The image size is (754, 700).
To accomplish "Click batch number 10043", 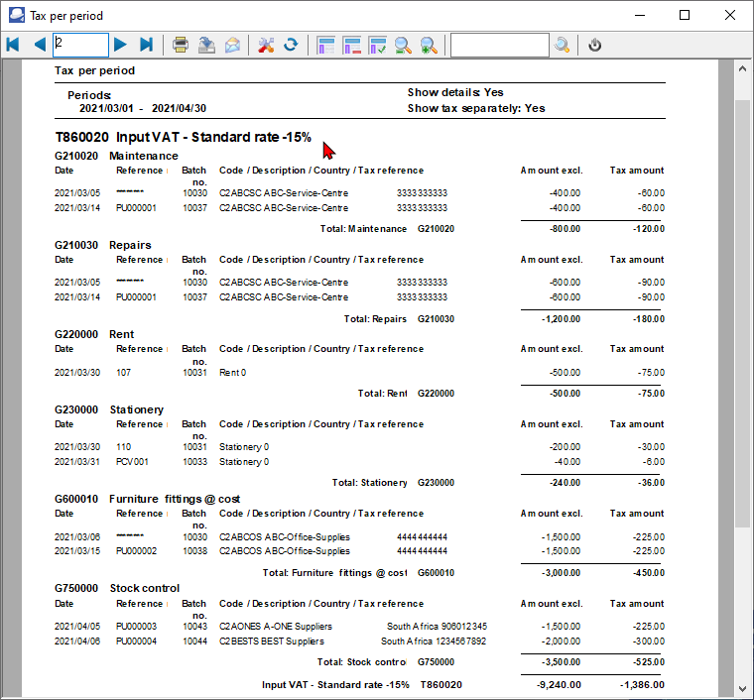I will click(194, 627).
